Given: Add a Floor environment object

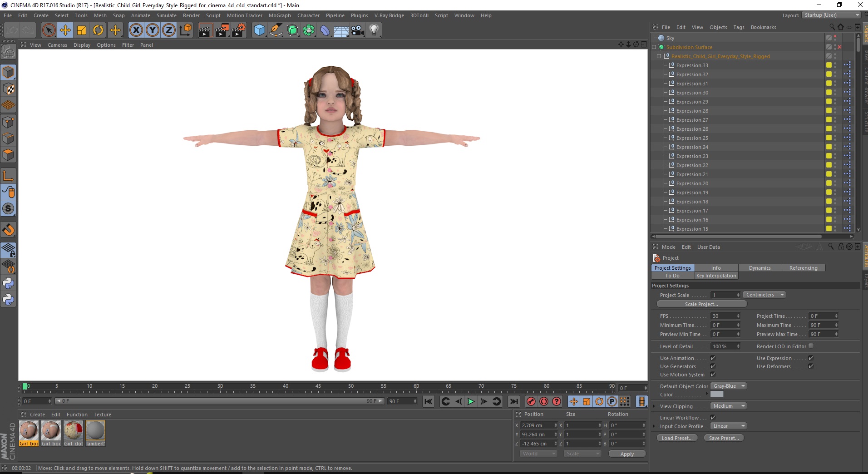Looking at the screenshot, I should 341,30.
